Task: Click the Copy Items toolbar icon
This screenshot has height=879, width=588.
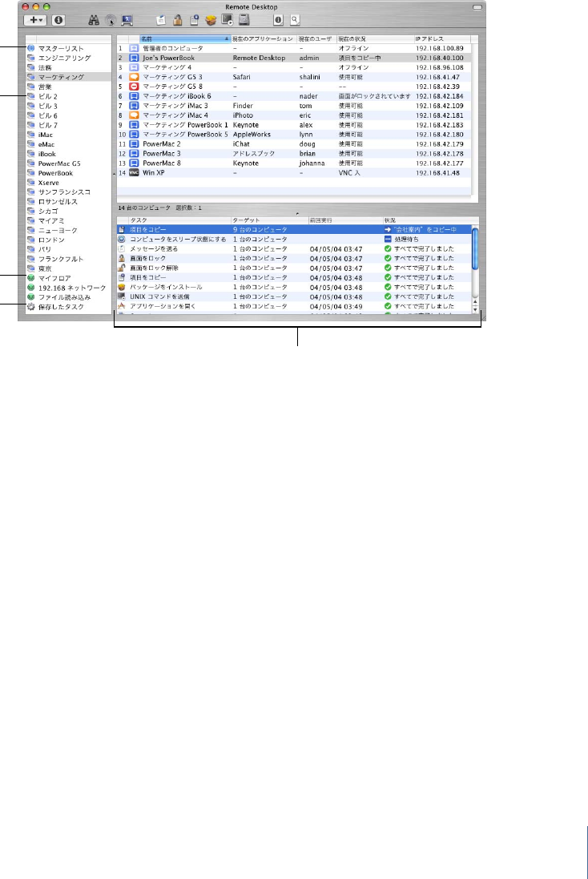Action: pos(194,20)
